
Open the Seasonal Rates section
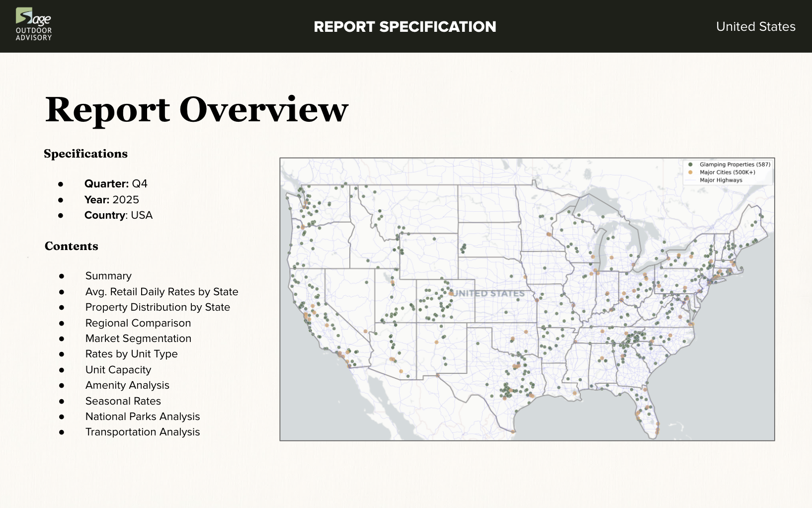123,401
